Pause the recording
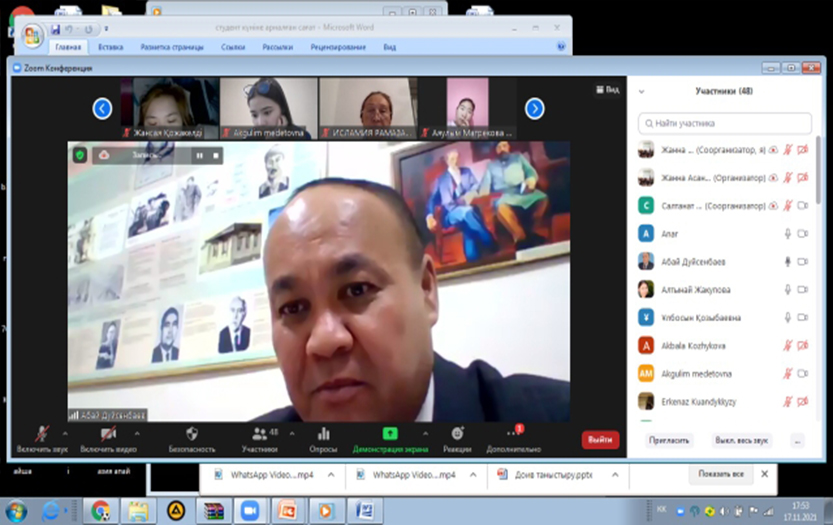The height and width of the screenshot is (525, 833). click(200, 155)
